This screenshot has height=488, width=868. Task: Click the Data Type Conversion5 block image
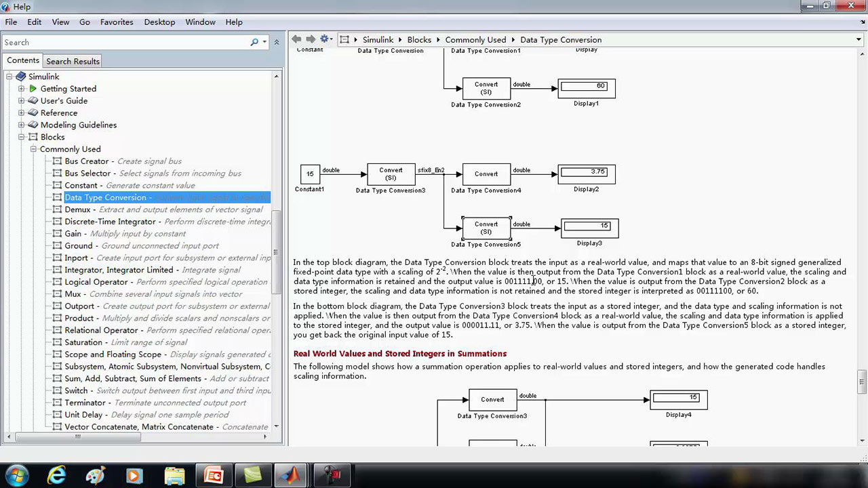(486, 228)
